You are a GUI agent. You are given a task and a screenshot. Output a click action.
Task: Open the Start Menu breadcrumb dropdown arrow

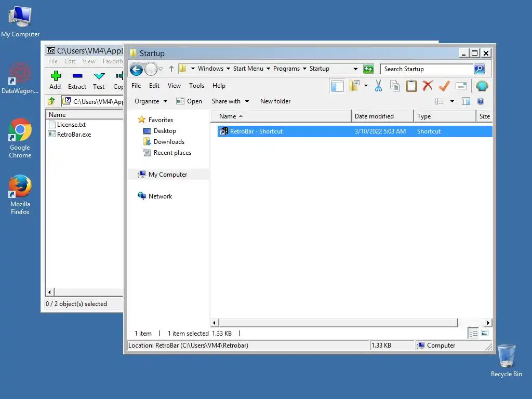click(x=268, y=69)
